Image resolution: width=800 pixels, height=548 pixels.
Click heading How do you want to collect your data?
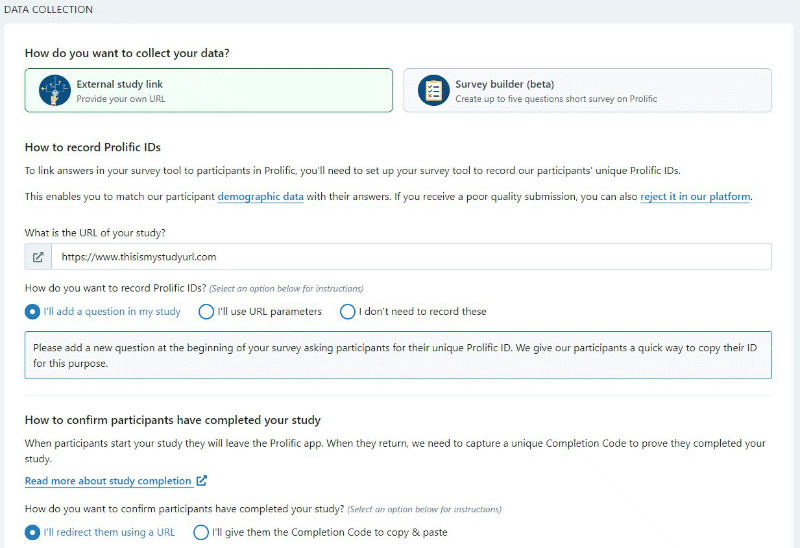tap(127, 53)
